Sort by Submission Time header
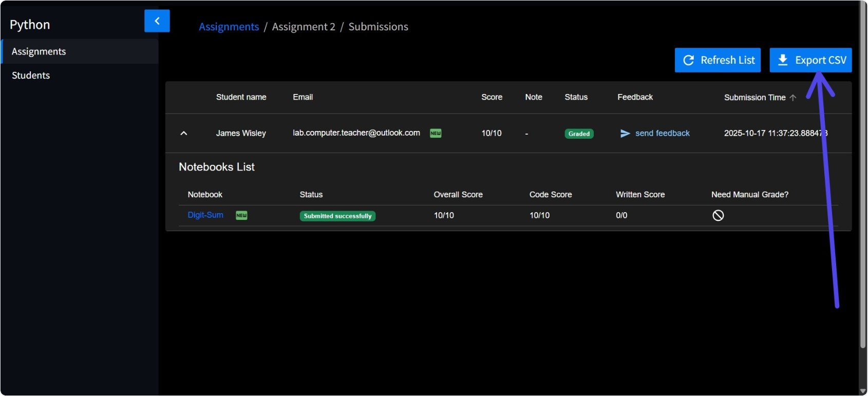Image resolution: width=868 pixels, height=396 pixels. coord(754,98)
